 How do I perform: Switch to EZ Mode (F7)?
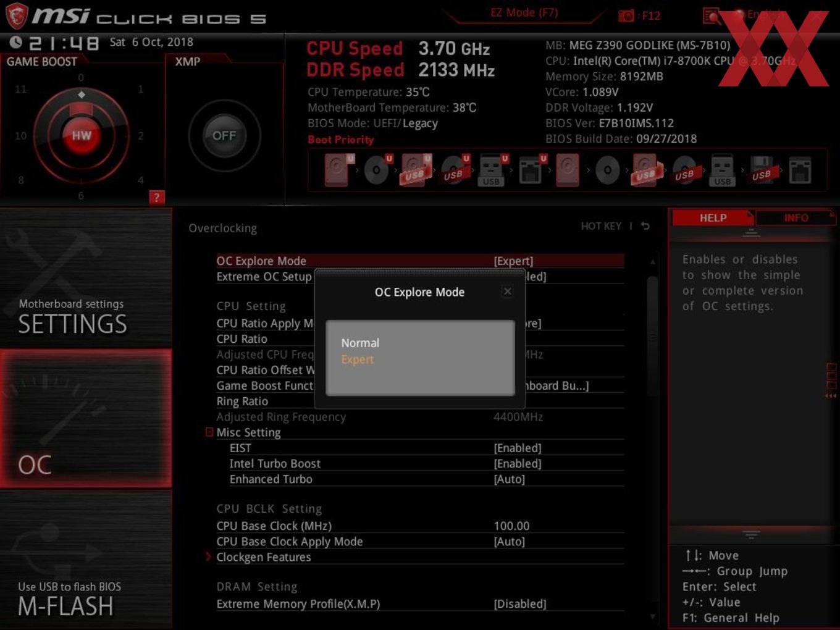click(x=524, y=13)
